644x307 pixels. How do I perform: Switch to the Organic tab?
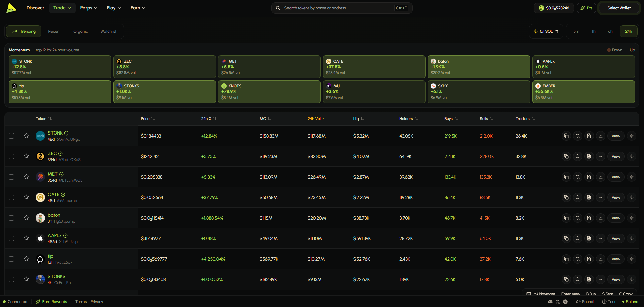80,31
